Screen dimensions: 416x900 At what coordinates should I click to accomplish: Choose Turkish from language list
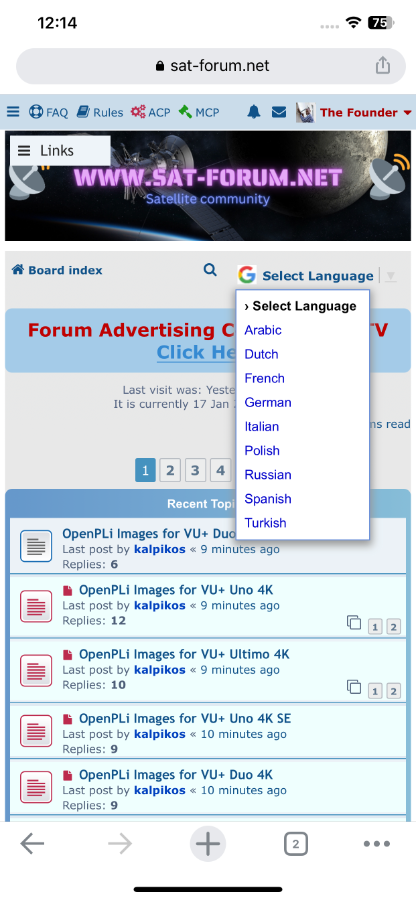click(265, 523)
